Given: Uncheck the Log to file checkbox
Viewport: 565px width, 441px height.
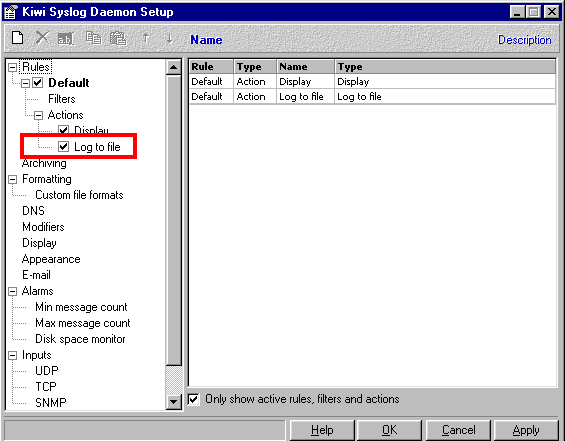Looking at the screenshot, I should pyautogui.click(x=63, y=146).
